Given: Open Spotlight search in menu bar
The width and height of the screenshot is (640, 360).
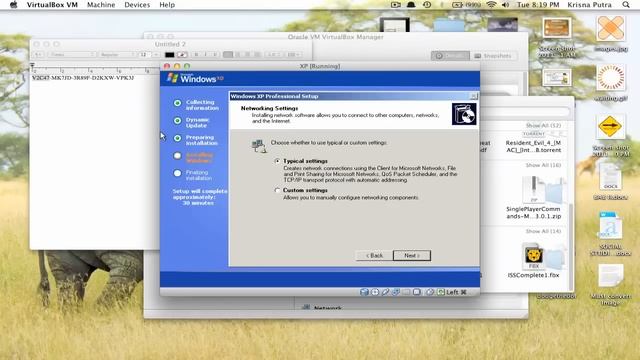Looking at the screenshot, I should click(x=626, y=5).
